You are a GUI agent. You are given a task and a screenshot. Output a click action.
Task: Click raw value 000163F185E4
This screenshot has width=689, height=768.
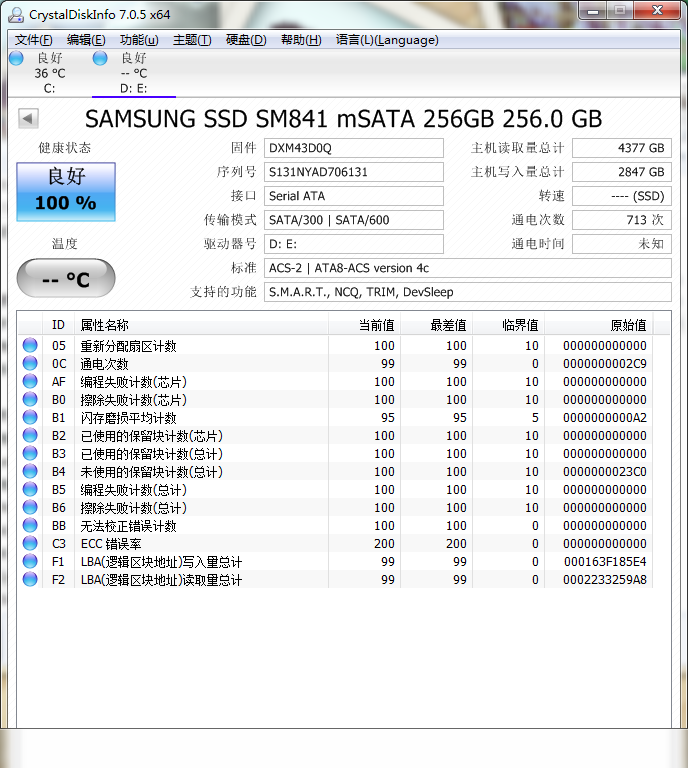pos(605,561)
